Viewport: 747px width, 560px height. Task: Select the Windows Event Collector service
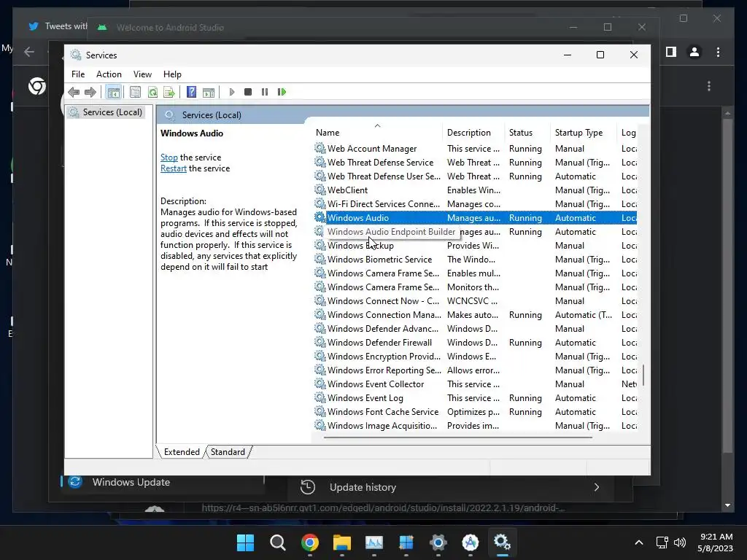[x=475, y=384]
